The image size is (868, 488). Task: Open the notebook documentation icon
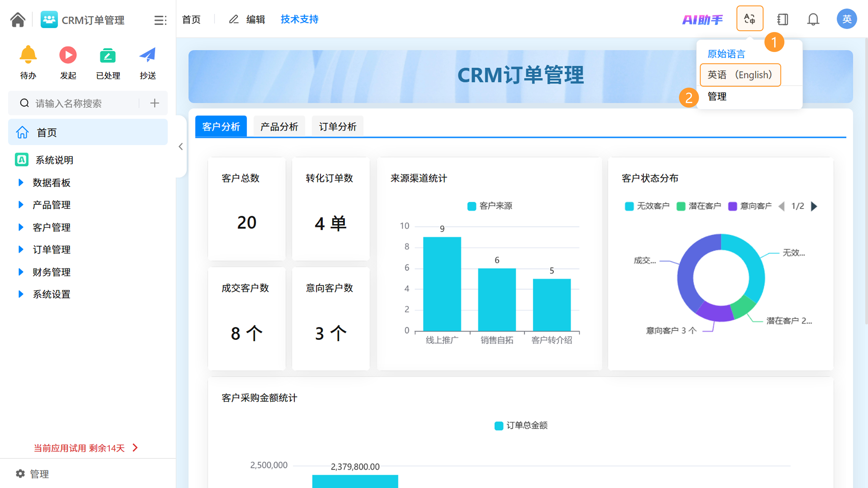[782, 19]
